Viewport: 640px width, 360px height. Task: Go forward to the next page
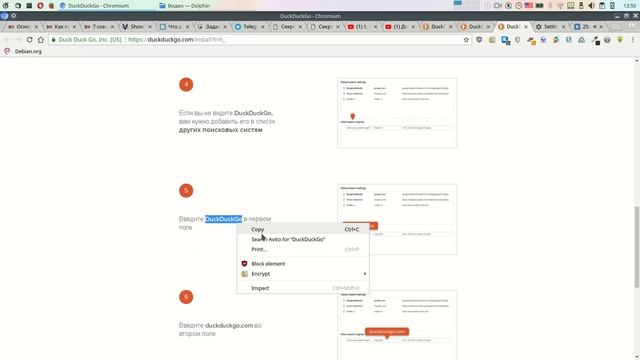(18, 40)
